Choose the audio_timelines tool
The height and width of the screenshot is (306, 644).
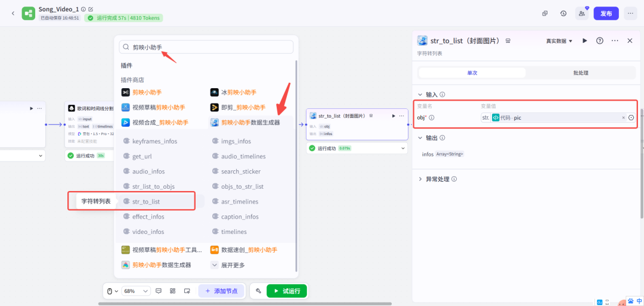pos(239,157)
